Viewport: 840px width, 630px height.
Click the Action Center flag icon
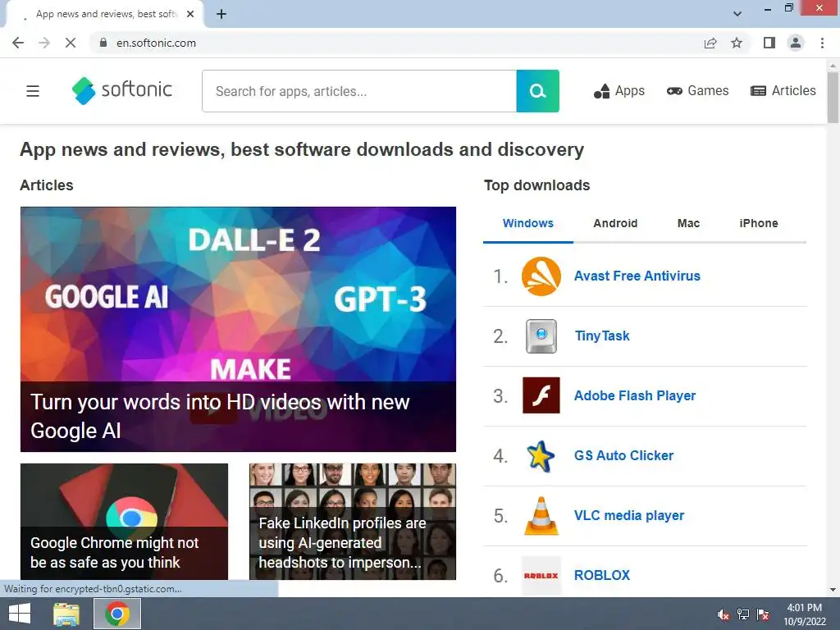[763, 614]
